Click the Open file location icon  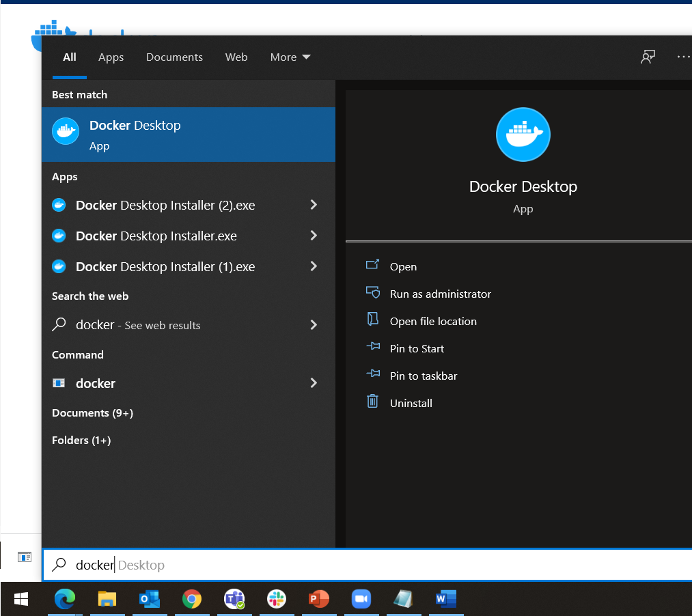coord(373,319)
